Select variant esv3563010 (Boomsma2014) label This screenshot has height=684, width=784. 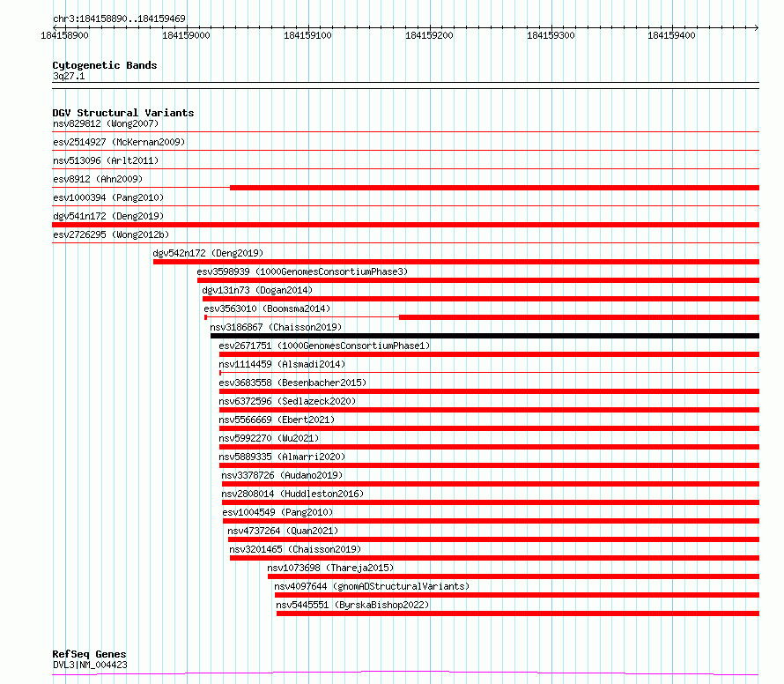[267, 309]
